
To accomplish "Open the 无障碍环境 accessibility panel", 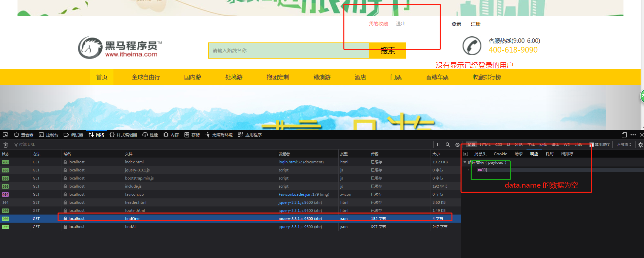I will pyautogui.click(x=219, y=135).
